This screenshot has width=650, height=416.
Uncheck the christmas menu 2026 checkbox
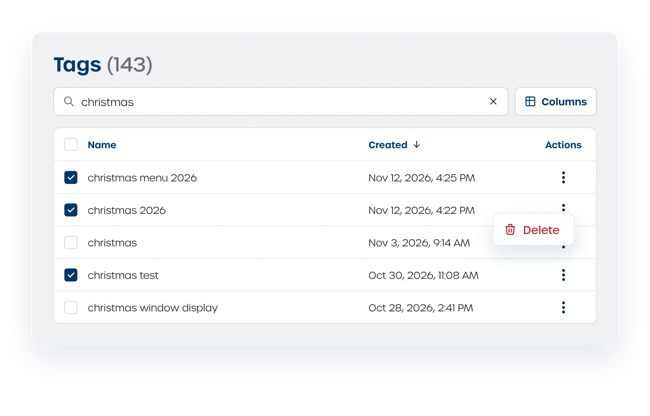tap(71, 177)
